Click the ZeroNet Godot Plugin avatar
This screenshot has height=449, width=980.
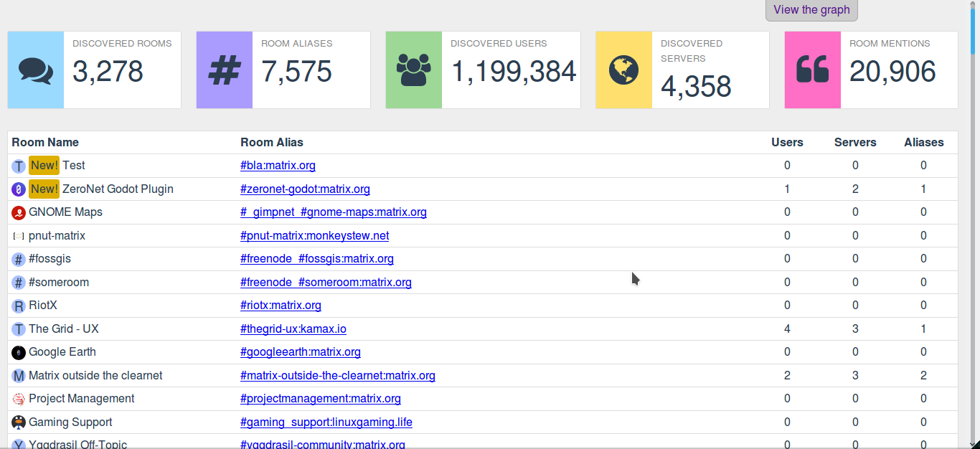(x=19, y=189)
